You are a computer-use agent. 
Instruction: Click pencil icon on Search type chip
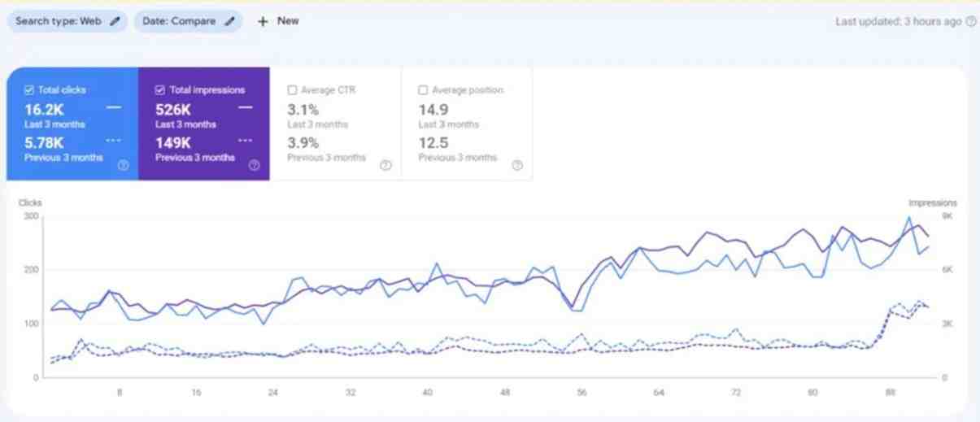coord(115,22)
